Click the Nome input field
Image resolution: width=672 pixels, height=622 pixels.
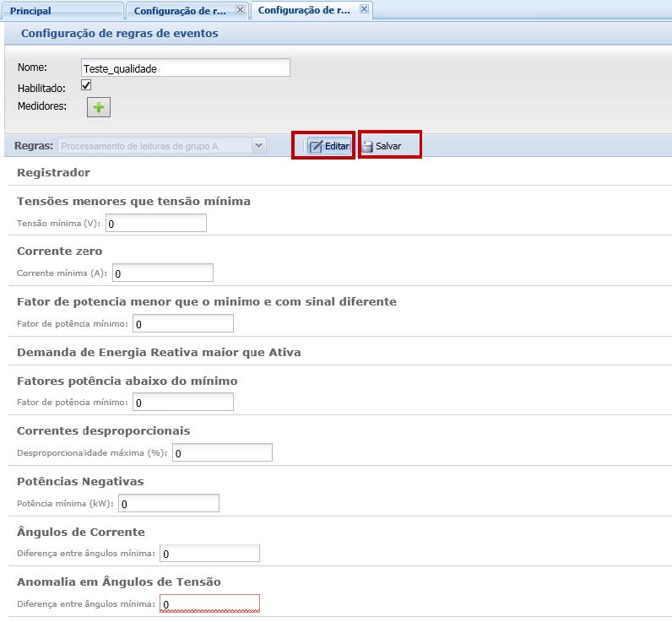pos(185,68)
